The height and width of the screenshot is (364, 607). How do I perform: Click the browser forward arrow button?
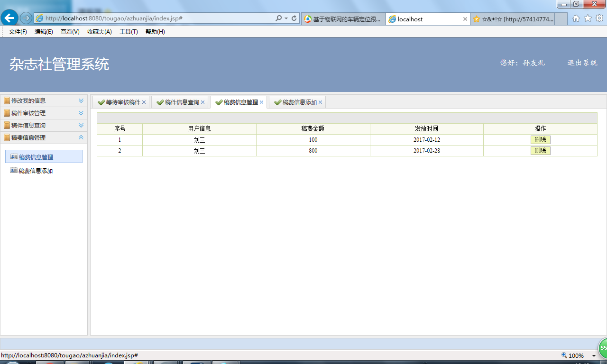coord(26,18)
